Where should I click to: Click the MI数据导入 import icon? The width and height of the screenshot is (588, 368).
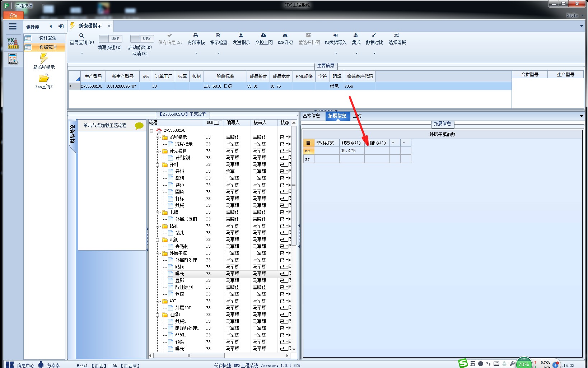pos(335,36)
